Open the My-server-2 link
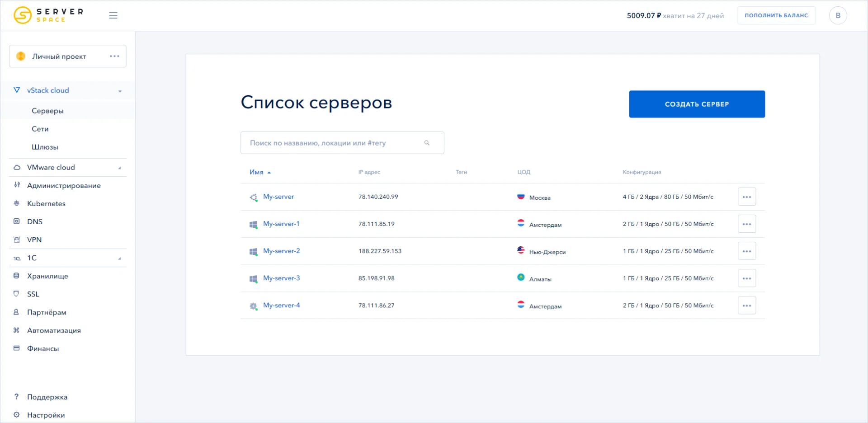The height and width of the screenshot is (423, 868). click(282, 251)
